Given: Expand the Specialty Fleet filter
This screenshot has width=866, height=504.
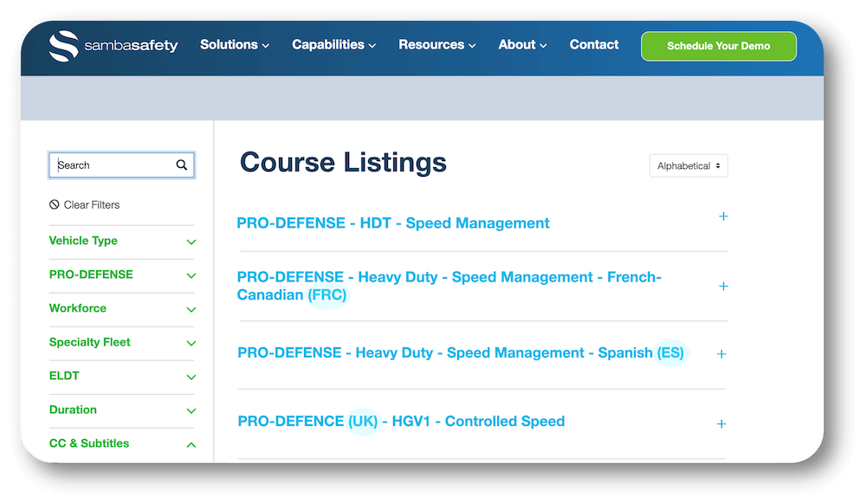Looking at the screenshot, I should click(x=191, y=343).
